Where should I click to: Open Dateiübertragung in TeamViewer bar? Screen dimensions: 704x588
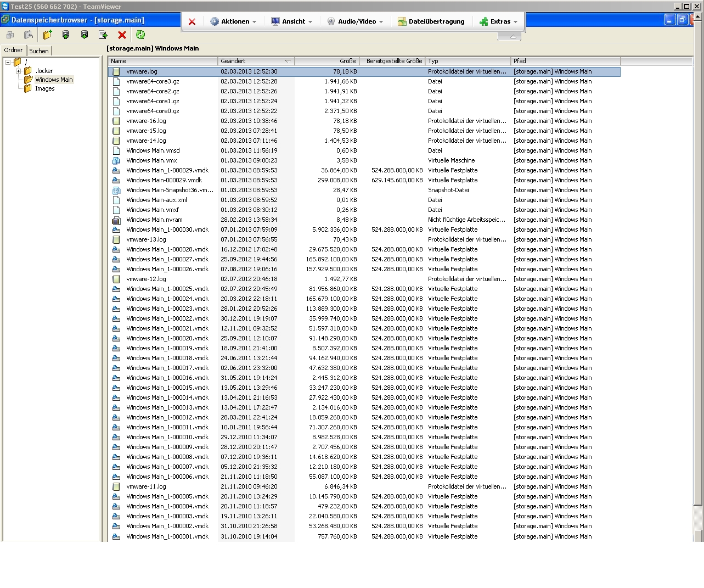pos(431,21)
